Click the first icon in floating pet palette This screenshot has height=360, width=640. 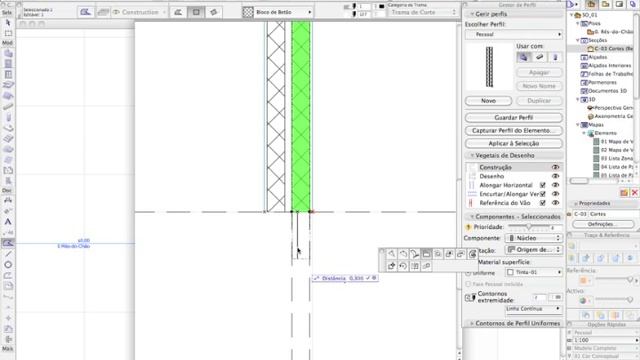[391, 254]
